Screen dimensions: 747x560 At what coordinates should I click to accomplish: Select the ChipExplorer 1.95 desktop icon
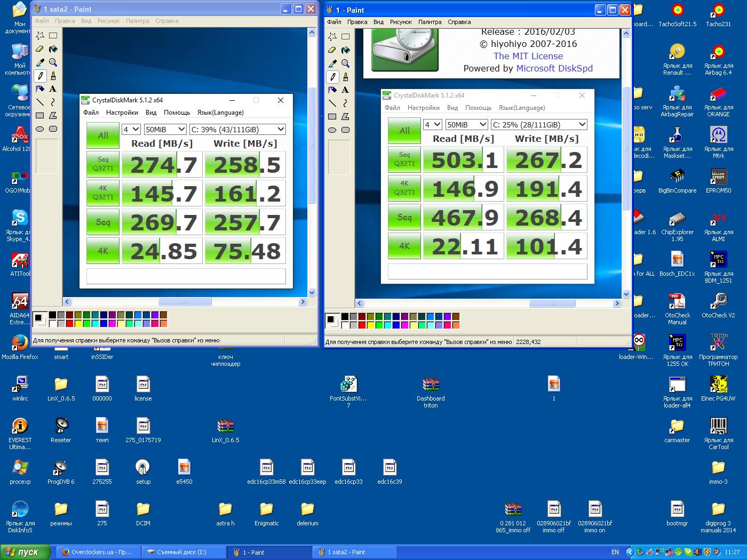[x=677, y=226]
